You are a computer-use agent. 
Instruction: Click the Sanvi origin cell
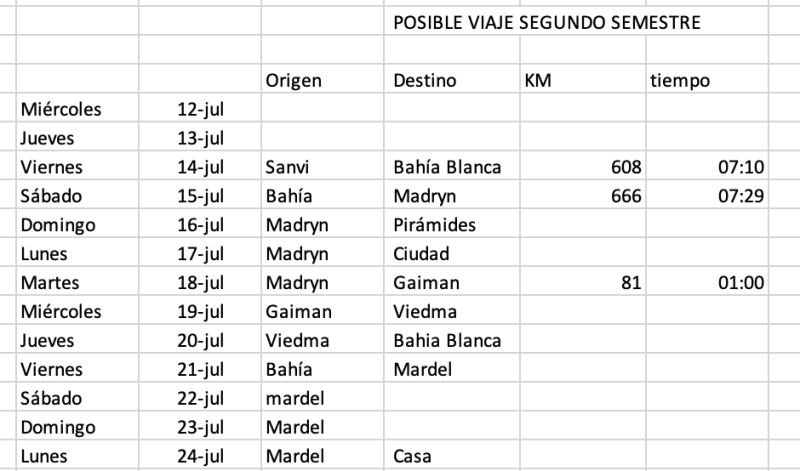(322, 166)
